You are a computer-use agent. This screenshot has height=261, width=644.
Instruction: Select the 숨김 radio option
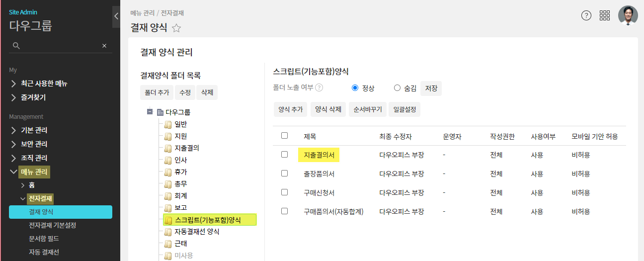tap(397, 88)
